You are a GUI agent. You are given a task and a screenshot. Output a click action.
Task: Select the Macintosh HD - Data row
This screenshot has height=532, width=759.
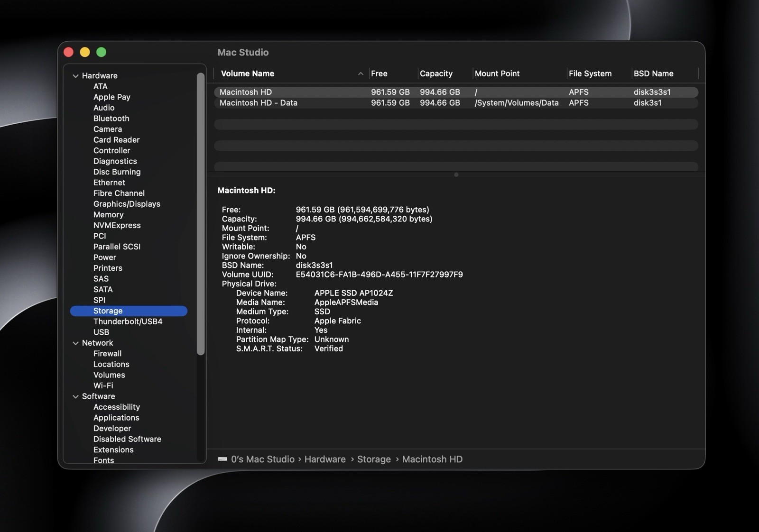tap(456, 103)
